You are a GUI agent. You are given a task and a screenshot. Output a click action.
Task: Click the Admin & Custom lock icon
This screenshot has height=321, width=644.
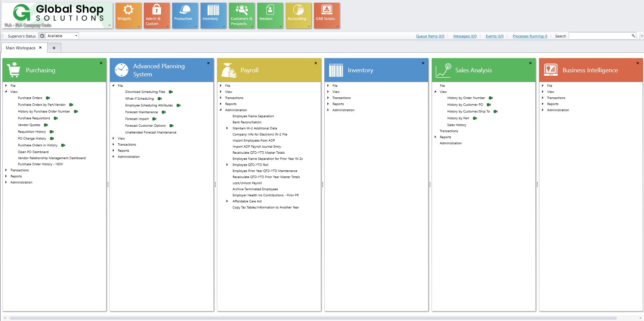(156, 9)
